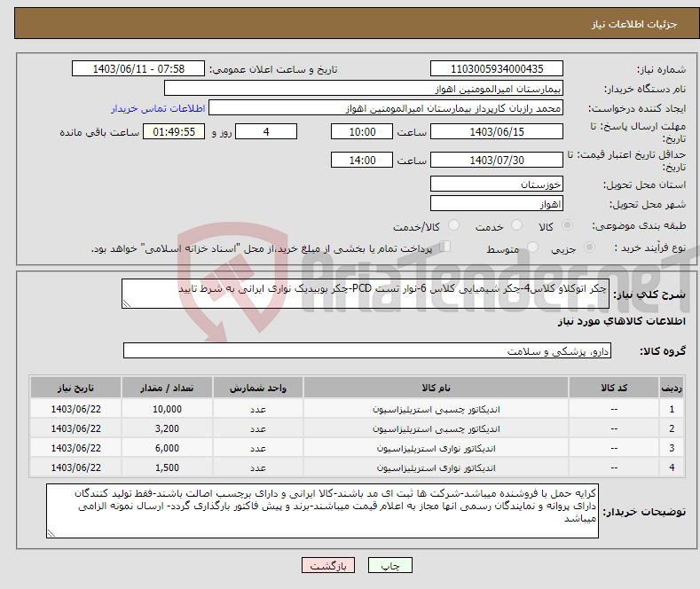Image resolution: width=700 pixels, height=589 pixels.
Task: Click the delivery province field خوزستان
Action: pos(497,184)
